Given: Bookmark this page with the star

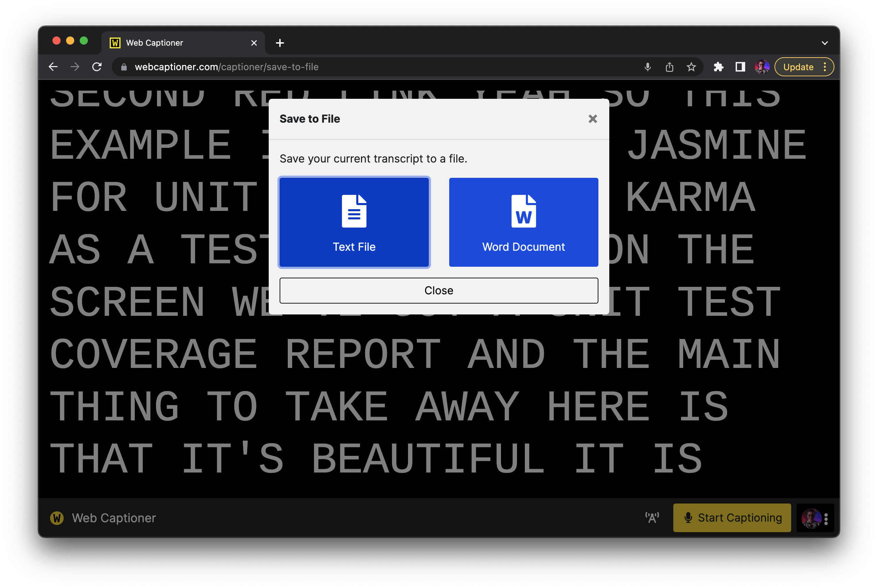Looking at the screenshot, I should 691,67.
